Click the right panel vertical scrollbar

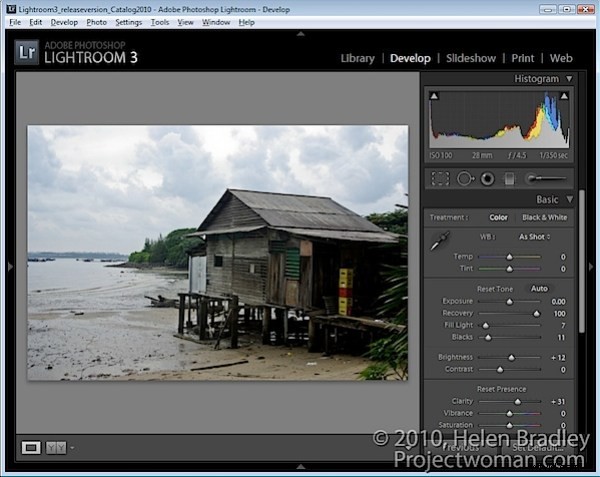pos(582,261)
